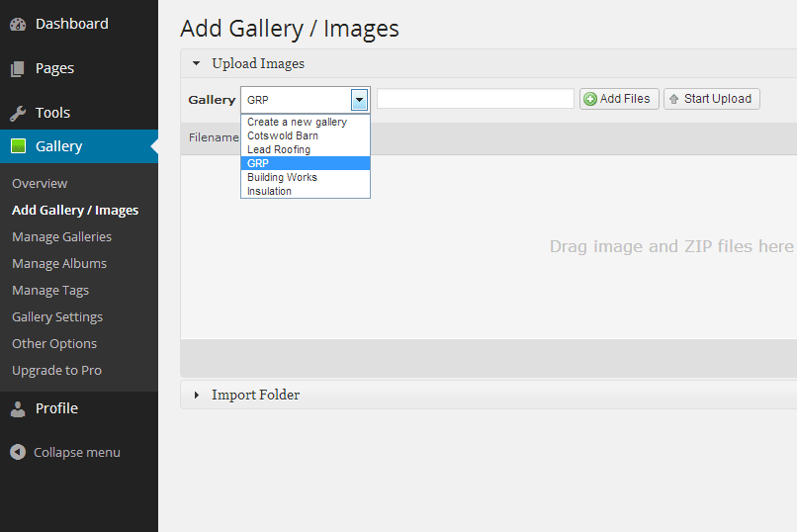
Task: Click the empty text field beside Gallery
Action: pos(476,99)
